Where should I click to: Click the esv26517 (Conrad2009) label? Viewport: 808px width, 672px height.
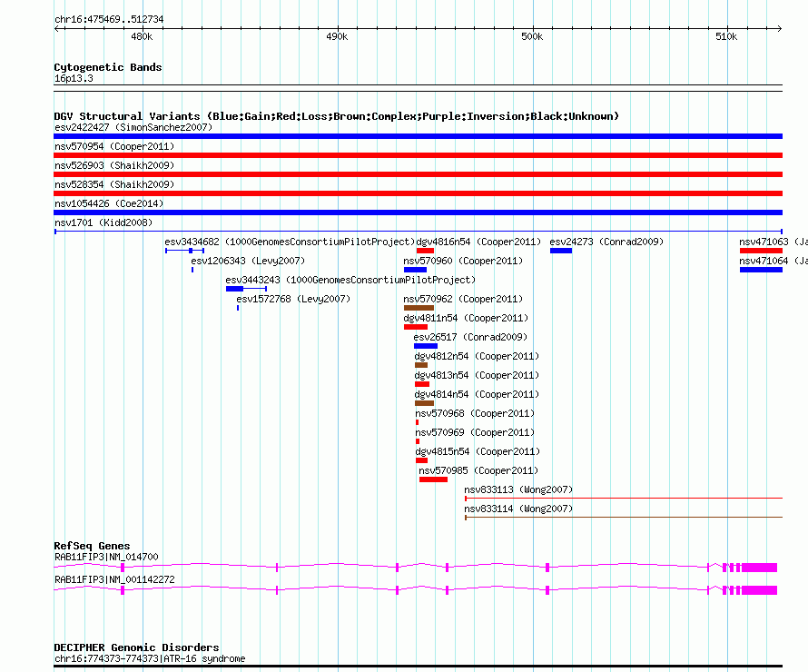point(470,337)
